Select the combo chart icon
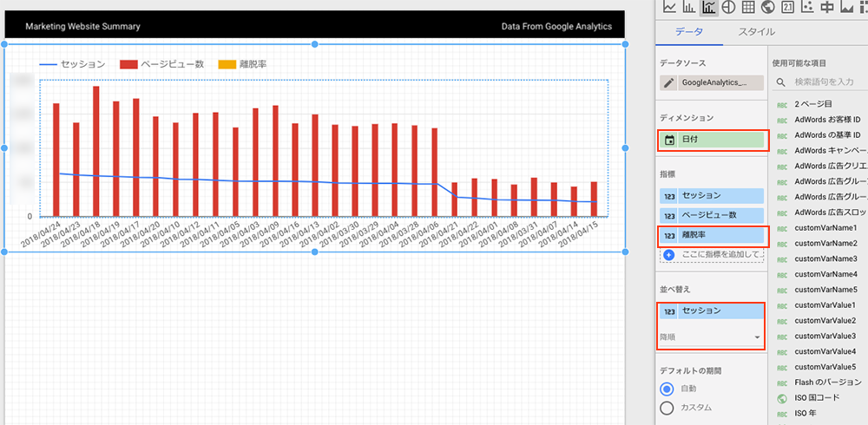The height and width of the screenshot is (425, 868). [708, 7]
